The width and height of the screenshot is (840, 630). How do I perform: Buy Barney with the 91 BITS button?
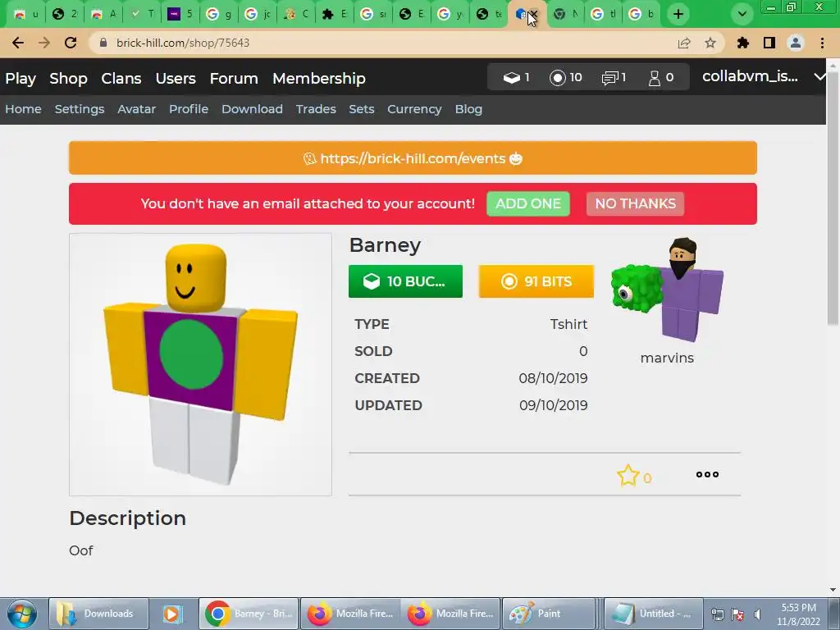[x=536, y=281]
